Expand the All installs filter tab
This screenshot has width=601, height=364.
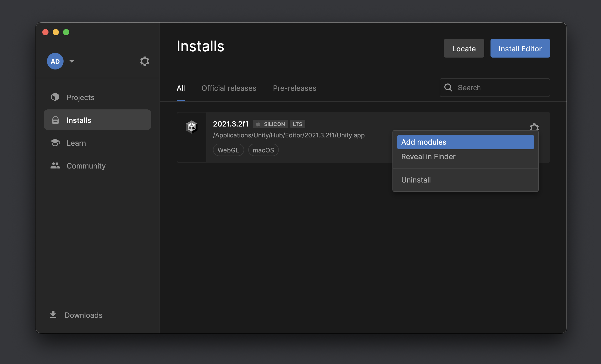(181, 88)
